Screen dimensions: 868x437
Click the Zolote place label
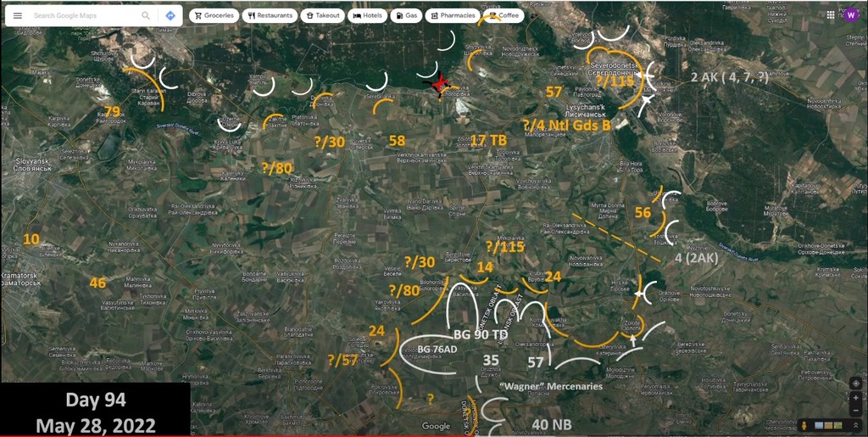coord(632,325)
